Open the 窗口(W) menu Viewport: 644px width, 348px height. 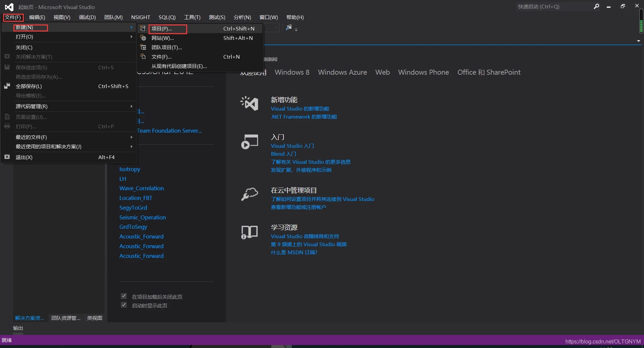point(269,17)
